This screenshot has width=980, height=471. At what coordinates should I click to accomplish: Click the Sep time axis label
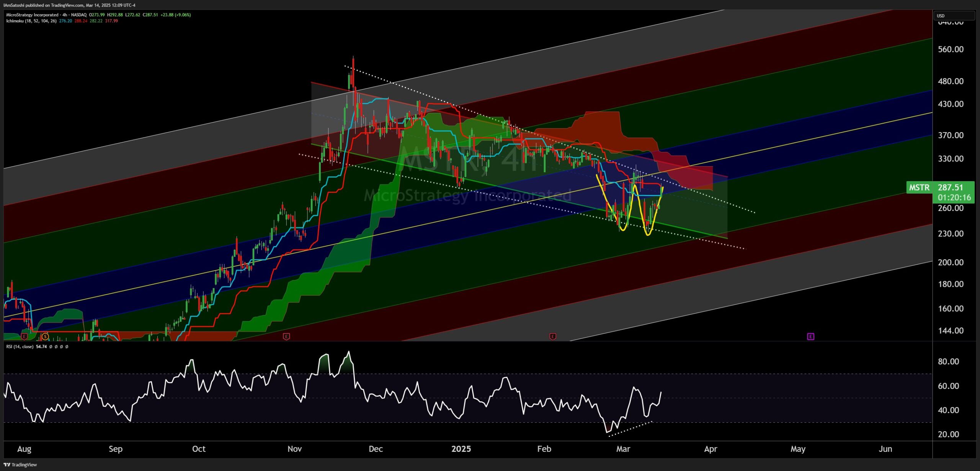[116, 449]
